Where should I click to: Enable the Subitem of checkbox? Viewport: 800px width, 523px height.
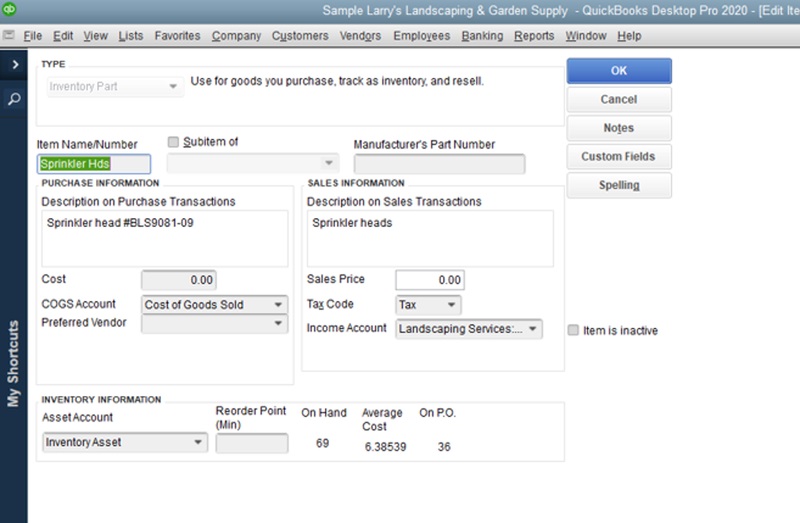pos(174,142)
